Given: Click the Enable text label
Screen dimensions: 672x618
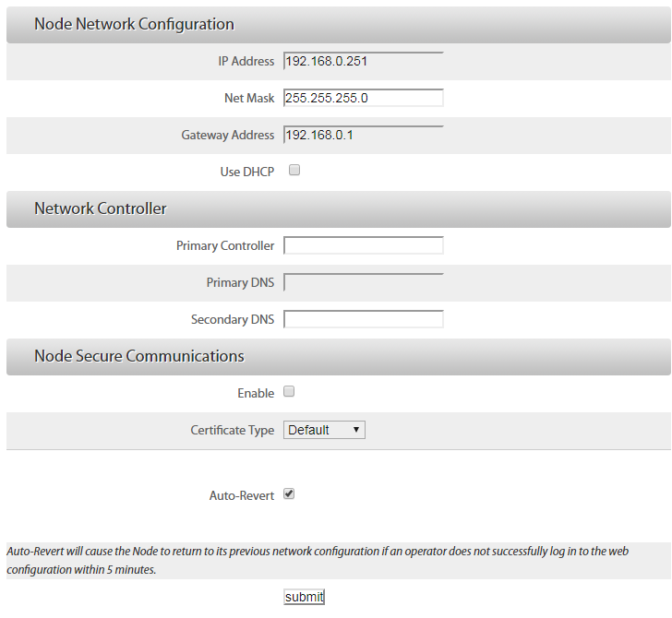Looking at the screenshot, I should point(256,394).
